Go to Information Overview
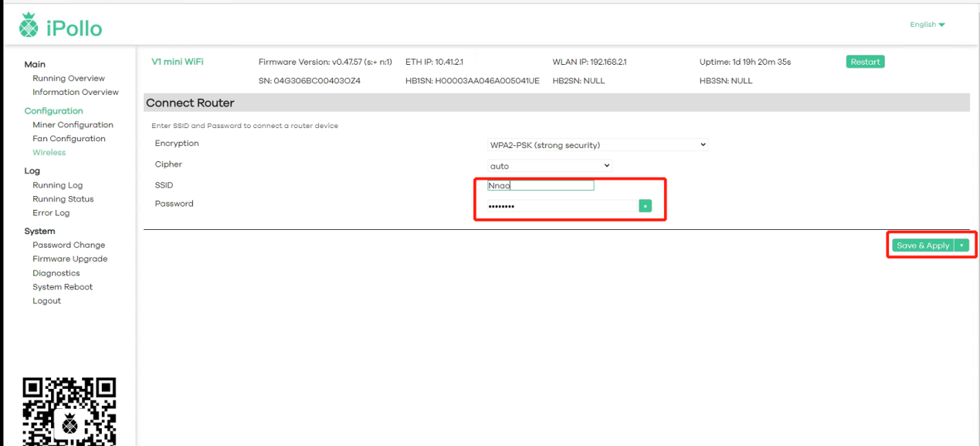980x446 pixels. (76, 93)
